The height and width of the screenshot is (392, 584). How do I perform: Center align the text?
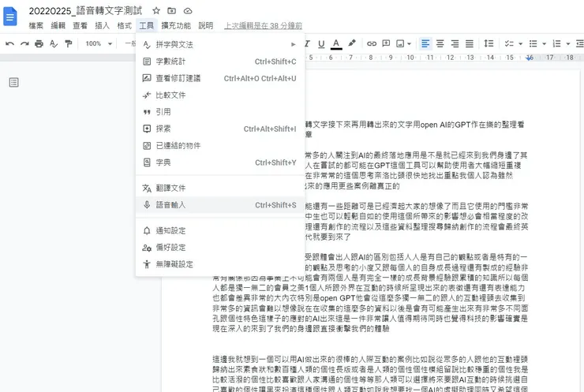click(x=440, y=44)
